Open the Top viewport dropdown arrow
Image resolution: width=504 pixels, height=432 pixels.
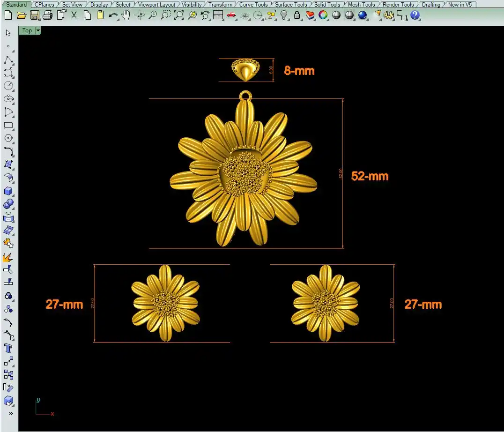tap(38, 30)
